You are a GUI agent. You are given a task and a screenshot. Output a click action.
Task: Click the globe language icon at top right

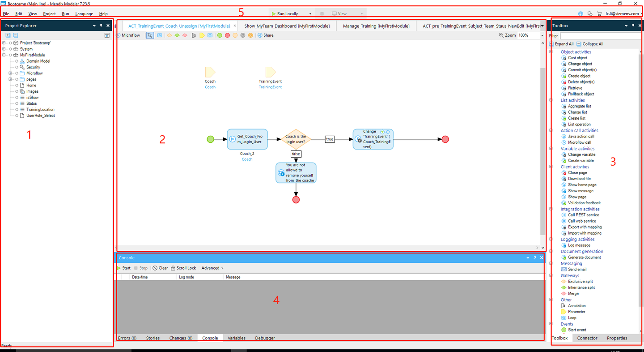[580, 14]
